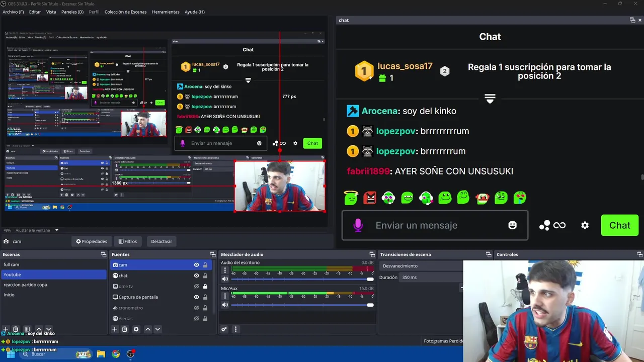Pick the angry red emote
The width and height of the screenshot is (644, 362).
370,198
